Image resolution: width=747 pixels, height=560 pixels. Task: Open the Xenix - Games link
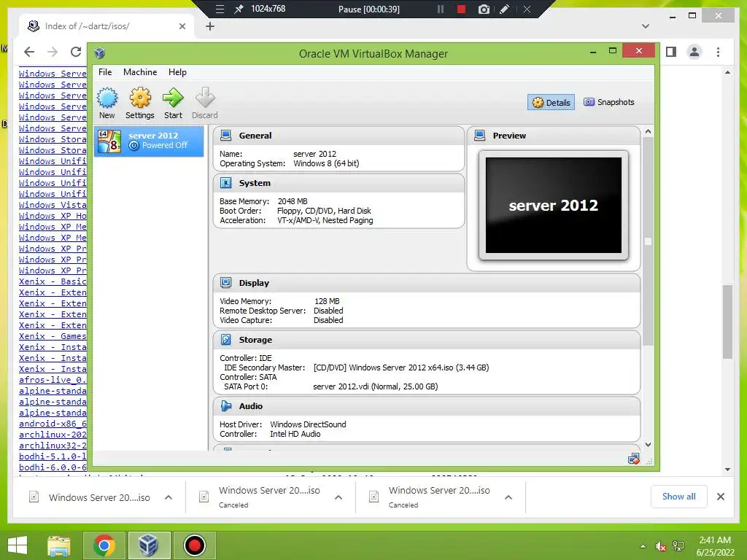(x=53, y=336)
